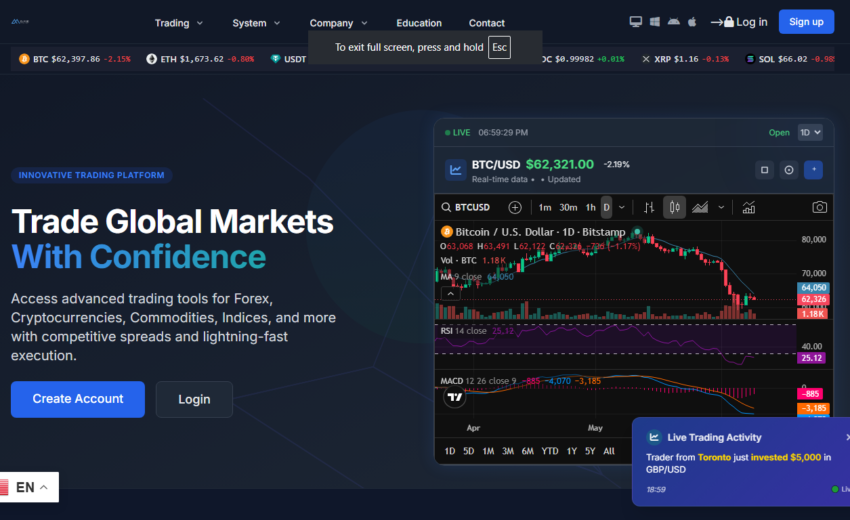Open the 1D interval dropdown in widget header

[x=810, y=132]
